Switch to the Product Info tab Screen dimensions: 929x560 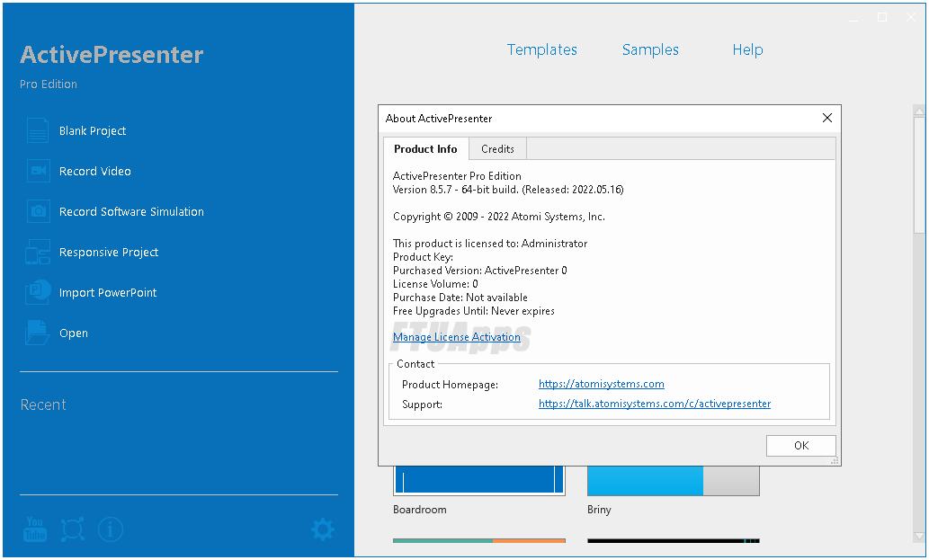(x=426, y=149)
